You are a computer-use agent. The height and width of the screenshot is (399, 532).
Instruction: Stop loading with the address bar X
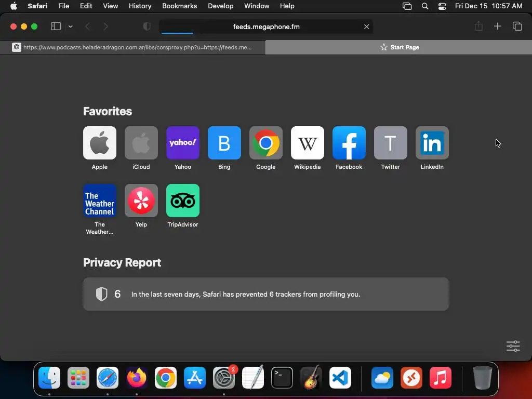click(366, 26)
